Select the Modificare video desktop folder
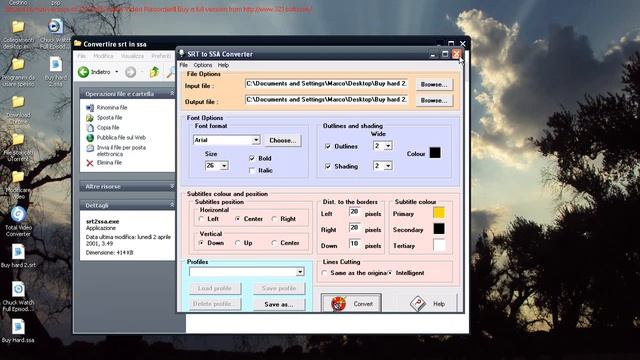Image resolution: width=640 pixels, height=360 pixels. point(18,177)
